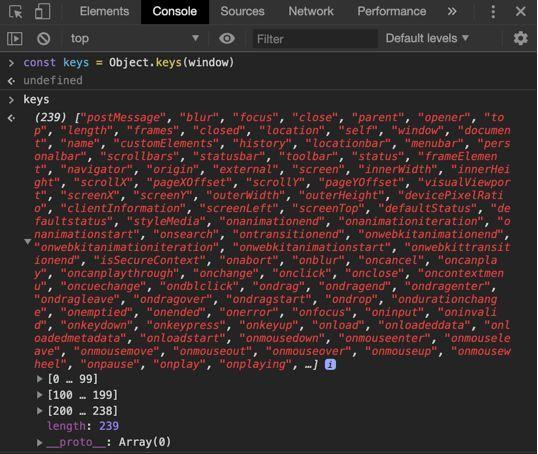Image resolution: width=538 pixels, height=454 pixels.
Task: Show more tabs via double chevron
Action: click(452, 11)
